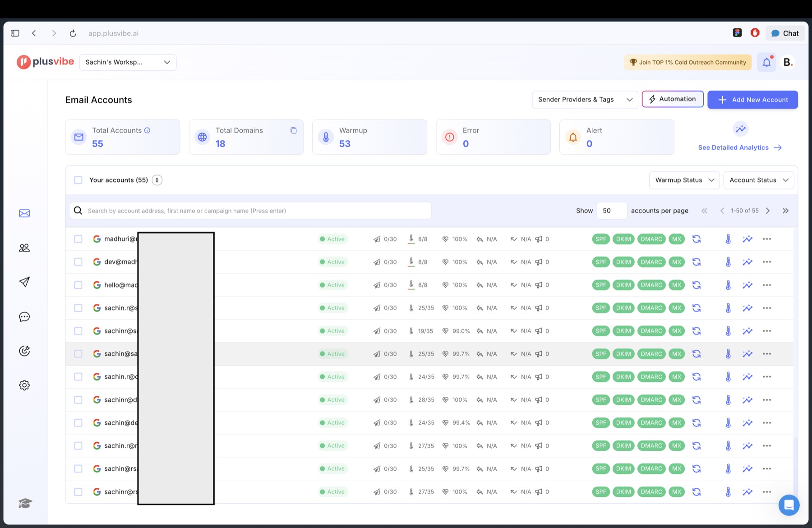The image size is (812, 528).
Task: Check the sachin@sa account checkbox
Action: point(78,354)
